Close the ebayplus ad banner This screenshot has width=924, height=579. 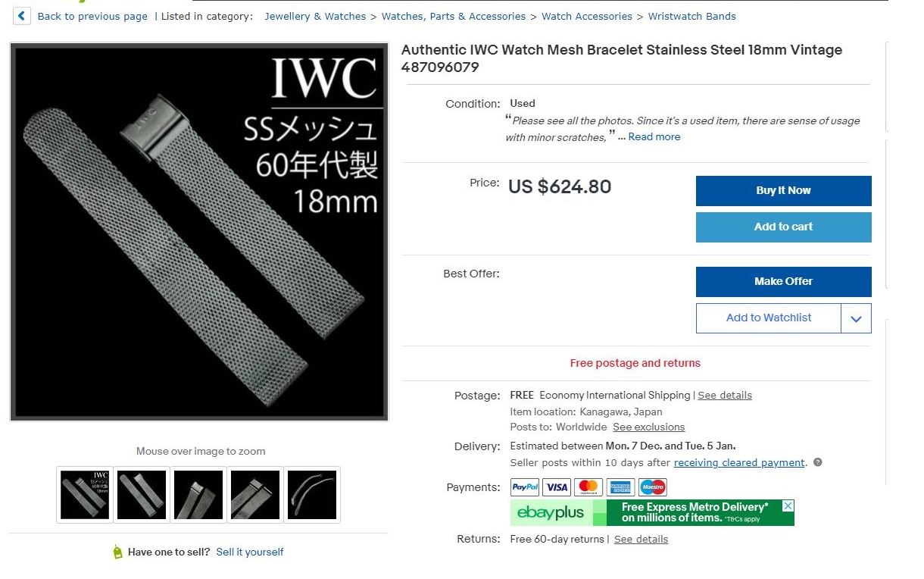(x=788, y=505)
